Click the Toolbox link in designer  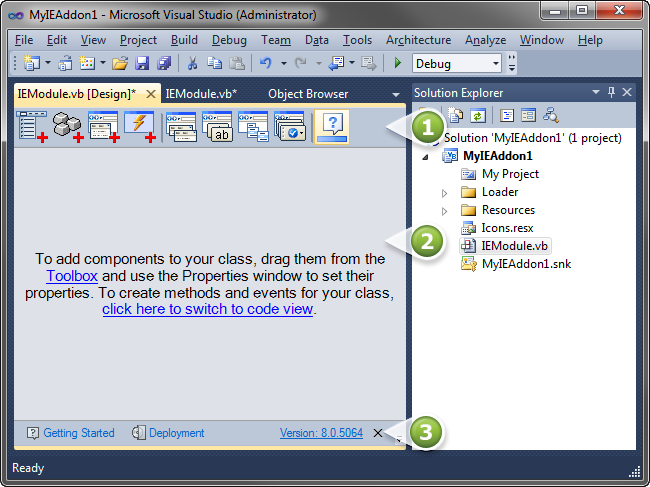[x=72, y=276]
